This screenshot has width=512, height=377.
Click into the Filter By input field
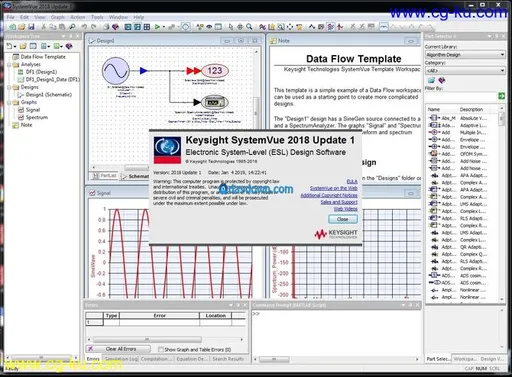pyautogui.click(x=461, y=96)
